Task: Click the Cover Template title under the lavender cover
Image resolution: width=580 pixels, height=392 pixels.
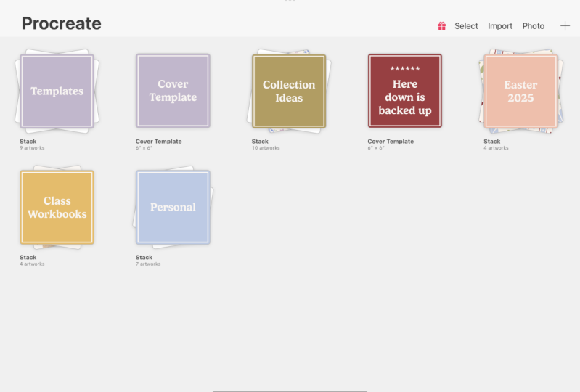Action: (159, 142)
